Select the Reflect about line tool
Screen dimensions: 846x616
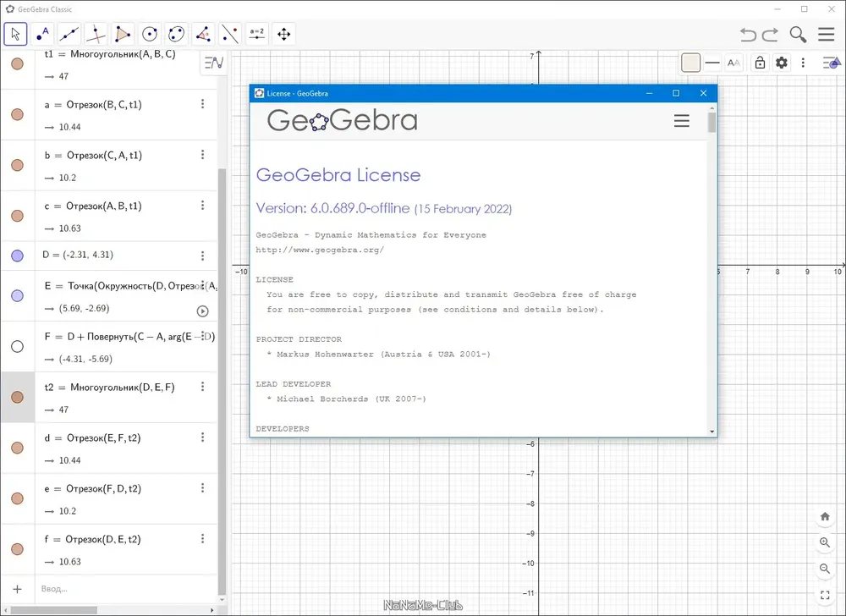(x=230, y=35)
